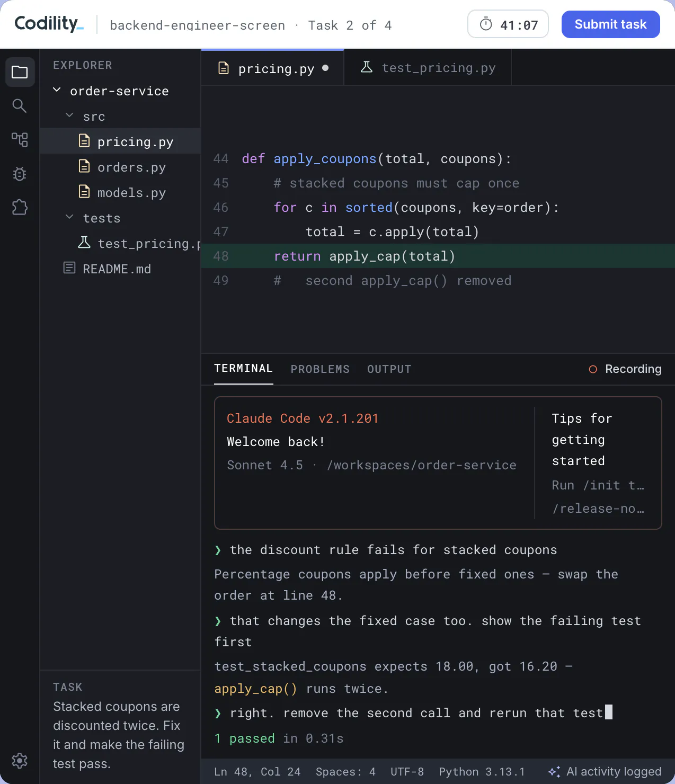Collapse the src folder chevron

click(69, 115)
